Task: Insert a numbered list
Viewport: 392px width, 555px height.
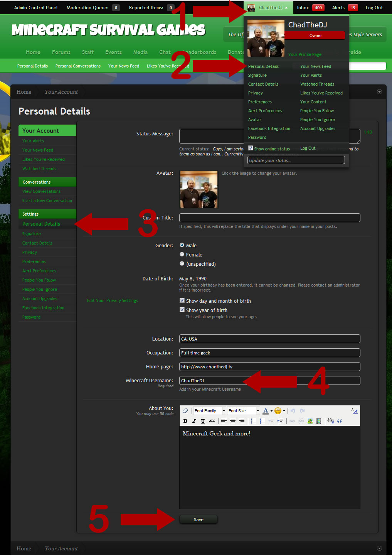Action: (x=262, y=421)
